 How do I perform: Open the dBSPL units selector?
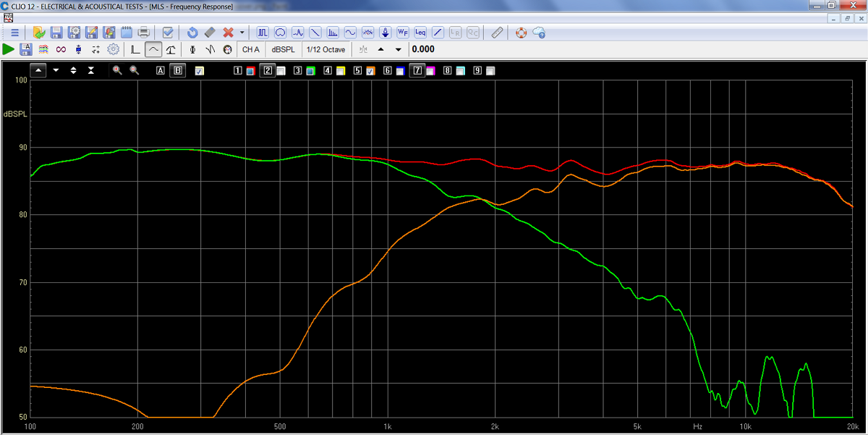coord(284,49)
